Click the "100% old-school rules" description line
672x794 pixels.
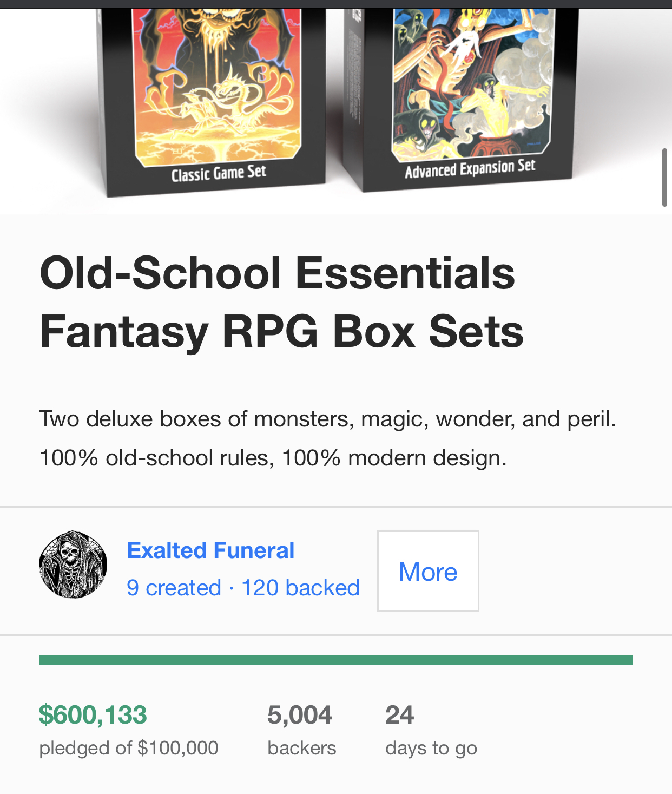273,458
